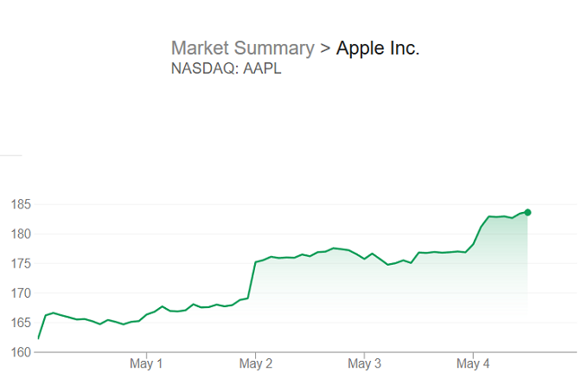588x392 pixels.
Task: Select the May 4 date marker
Action: [473, 364]
